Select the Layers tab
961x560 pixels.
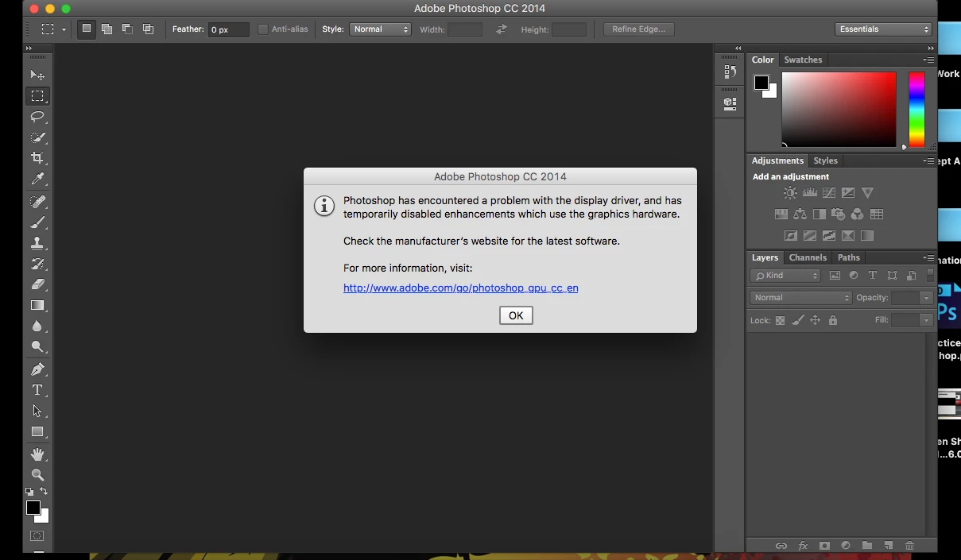[x=765, y=257]
